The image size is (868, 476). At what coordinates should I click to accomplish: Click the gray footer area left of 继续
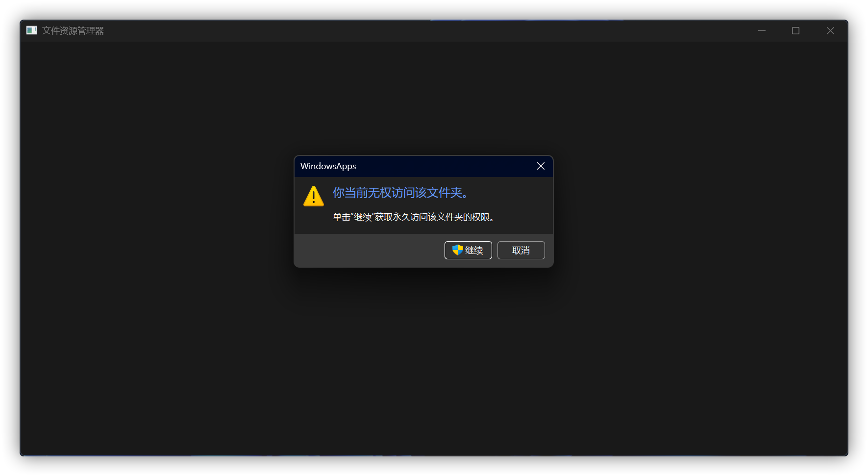click(368, 250)
